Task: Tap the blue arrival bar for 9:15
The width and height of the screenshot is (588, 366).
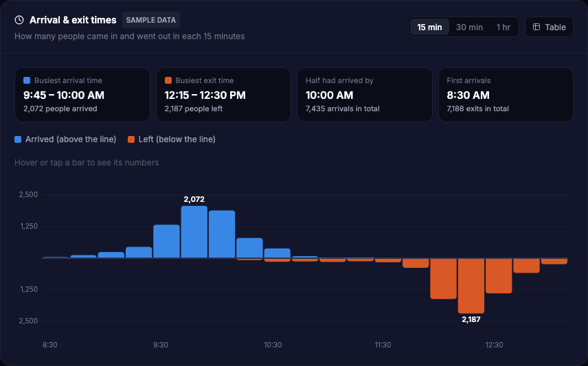Action: pyautogui.click(x=139, y=252)
